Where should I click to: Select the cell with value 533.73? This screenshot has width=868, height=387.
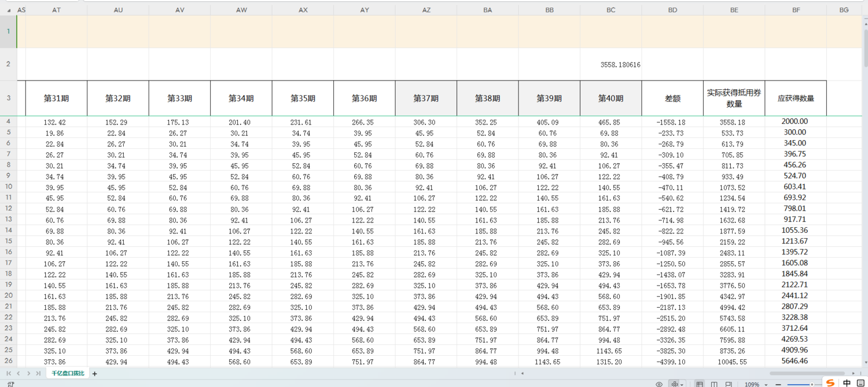tap(734, 133)
